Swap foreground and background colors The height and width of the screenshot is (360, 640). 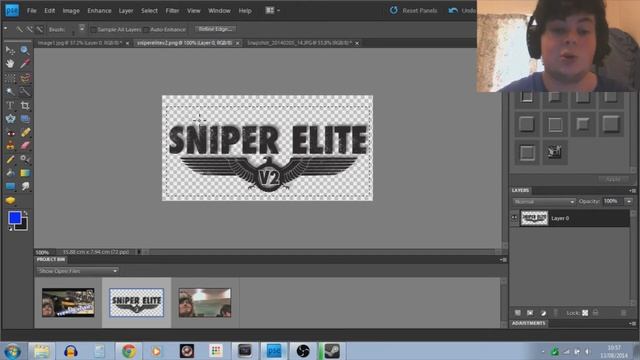tap(25, 213)
